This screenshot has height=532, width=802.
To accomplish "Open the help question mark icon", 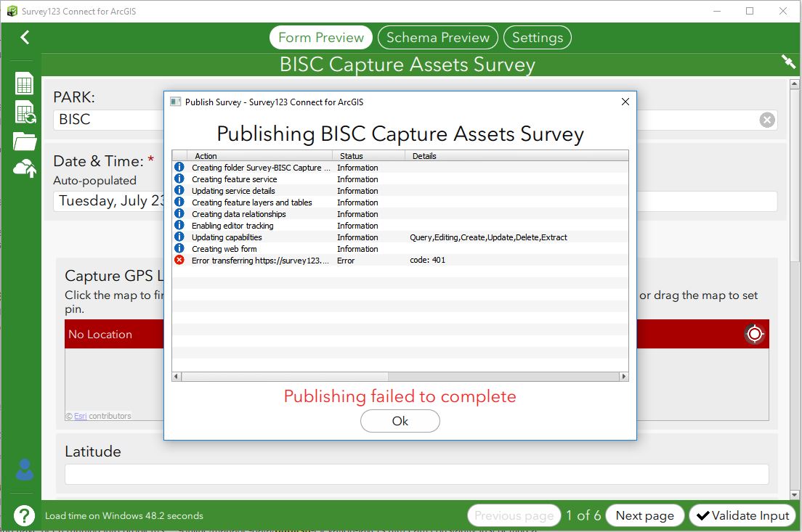I will 24,515.
